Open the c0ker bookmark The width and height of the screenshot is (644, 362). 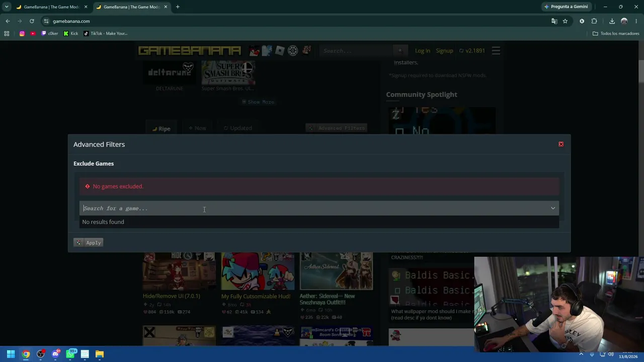[50, 34]
